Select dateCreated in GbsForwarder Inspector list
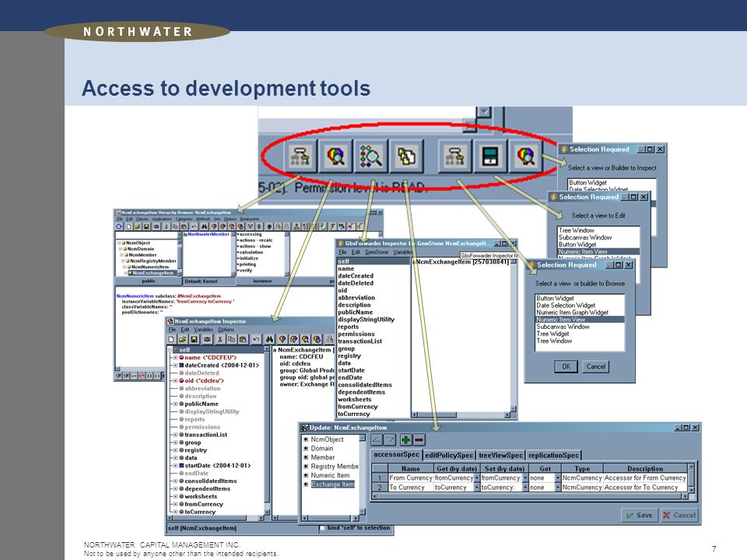Viewport: 747px width, 560px height. (x=356, y=275)
